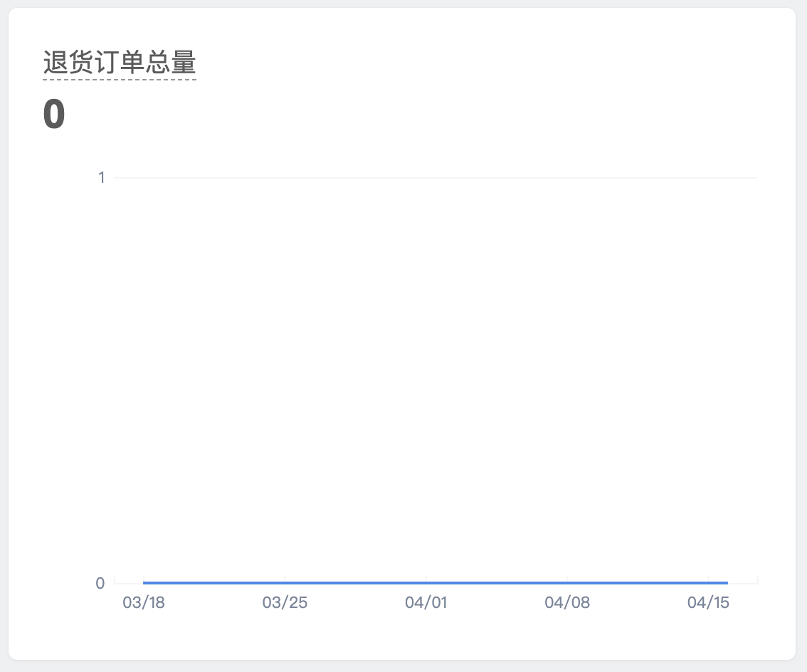The height and width of the screenshot is (672, 807).
Task: Click the y-axis label 1
Action: point(101,178)
